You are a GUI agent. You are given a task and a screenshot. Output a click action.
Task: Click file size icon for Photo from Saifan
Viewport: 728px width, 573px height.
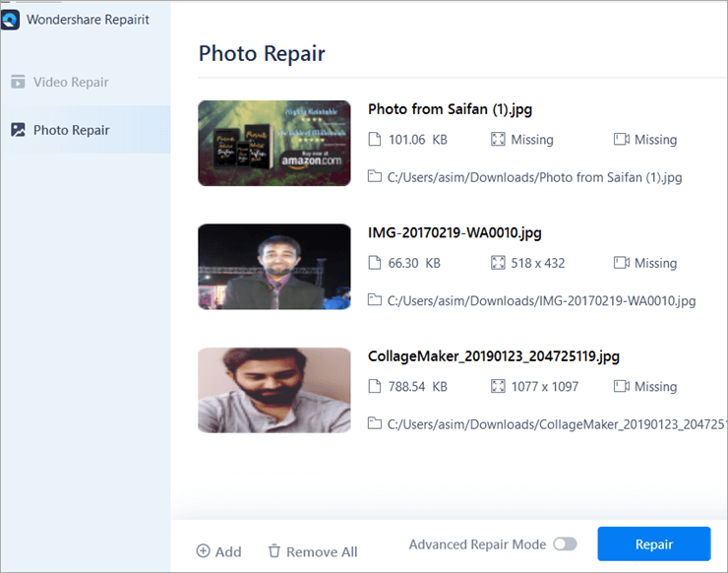pyautogui.click(x=374, y=140)
